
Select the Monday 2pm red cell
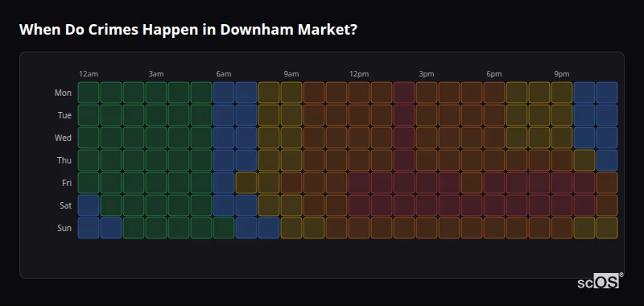[404, 93]
